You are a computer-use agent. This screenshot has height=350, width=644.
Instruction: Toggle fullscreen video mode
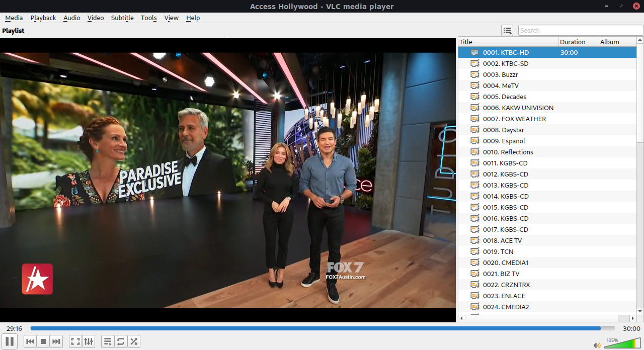[x=75, y=341]
